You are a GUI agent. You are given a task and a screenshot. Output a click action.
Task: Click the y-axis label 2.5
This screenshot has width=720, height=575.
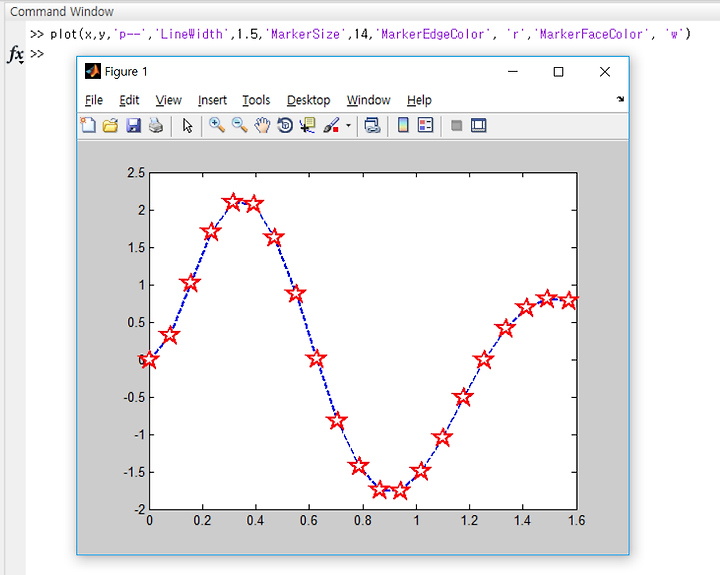pos(136,173)
